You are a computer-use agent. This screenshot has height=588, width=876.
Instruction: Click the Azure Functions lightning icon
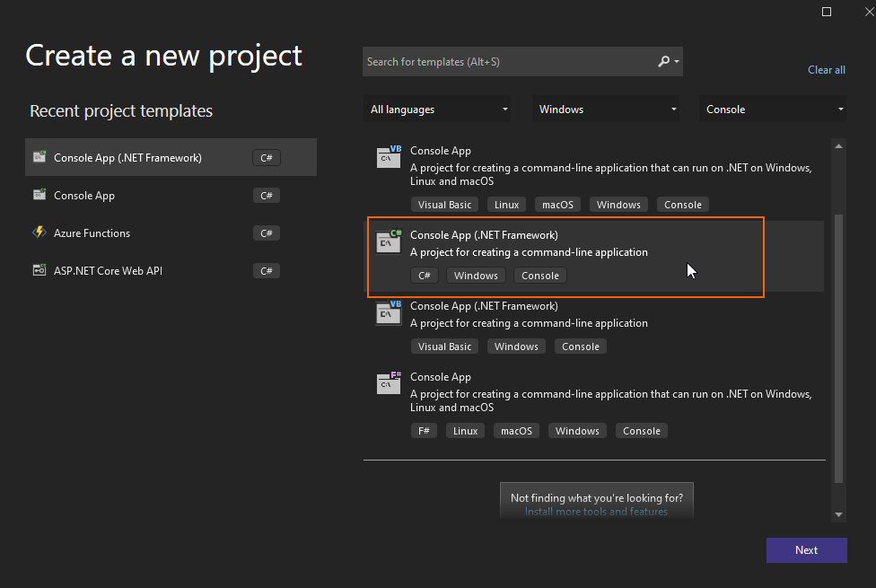[x=39, y=233]
